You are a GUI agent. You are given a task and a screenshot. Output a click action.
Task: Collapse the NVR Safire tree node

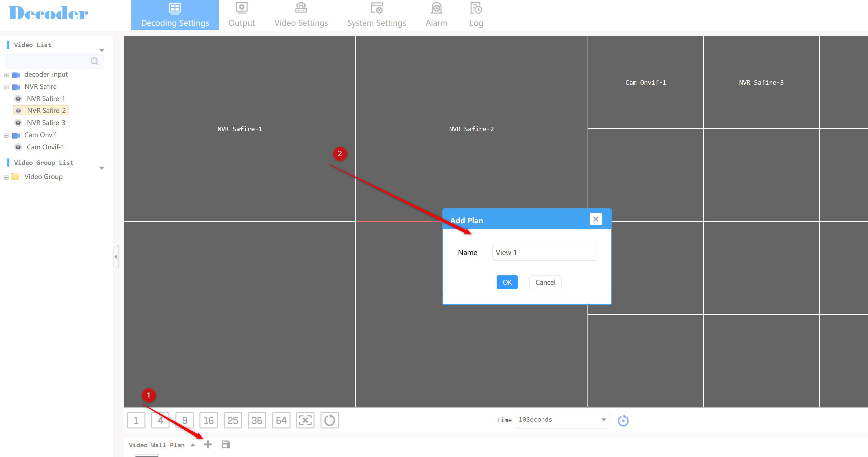(x=6, y=87)
